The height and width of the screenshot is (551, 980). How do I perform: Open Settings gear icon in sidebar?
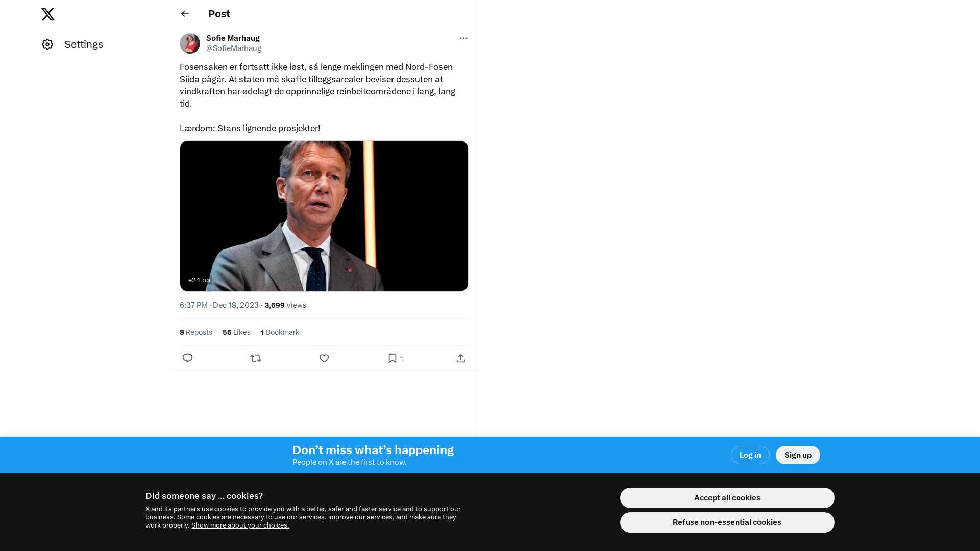click(x=47, y=44)
